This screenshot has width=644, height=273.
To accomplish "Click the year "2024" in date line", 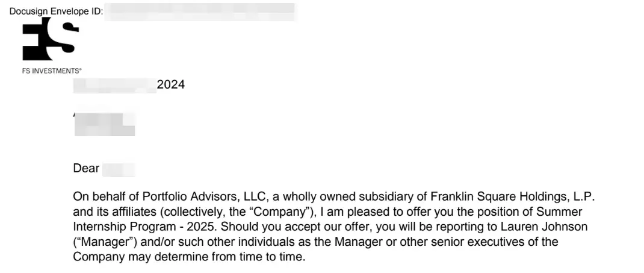I will click(171, 85).
